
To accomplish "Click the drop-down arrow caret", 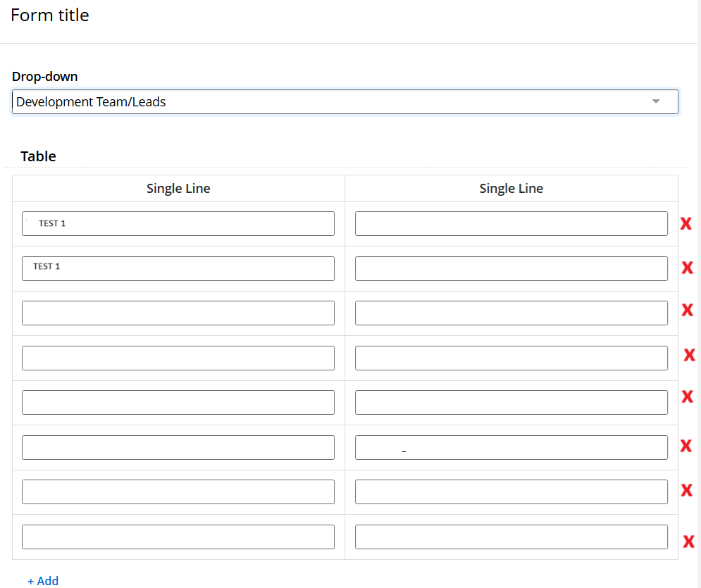I will point(656,102).
